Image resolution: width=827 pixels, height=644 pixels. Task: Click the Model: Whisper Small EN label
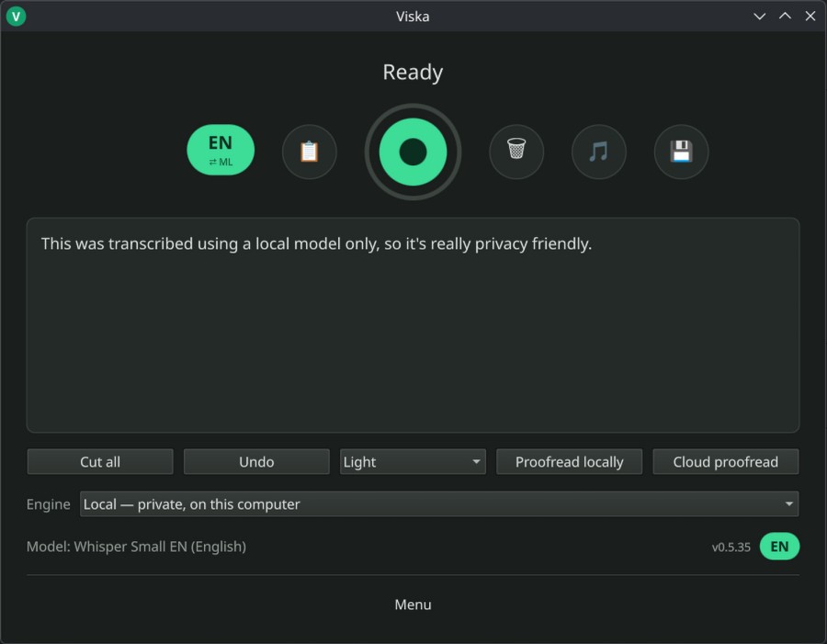[x=136, y=547]
